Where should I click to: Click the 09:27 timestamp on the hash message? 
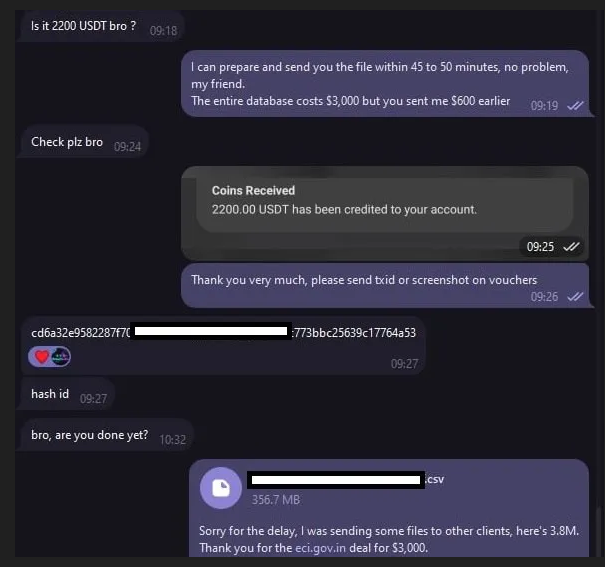pos(404,364)
